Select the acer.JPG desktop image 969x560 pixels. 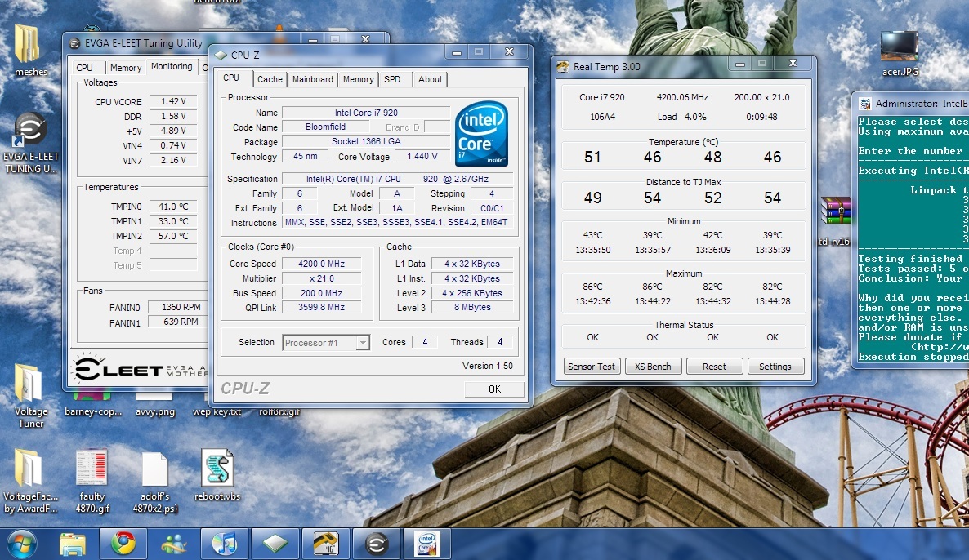coord(900,53)
